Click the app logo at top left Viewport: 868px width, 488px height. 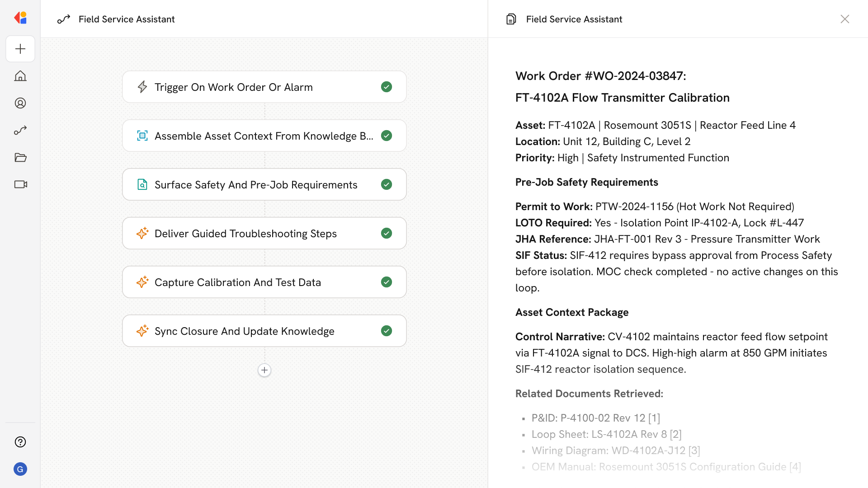(x=20, y=18)
